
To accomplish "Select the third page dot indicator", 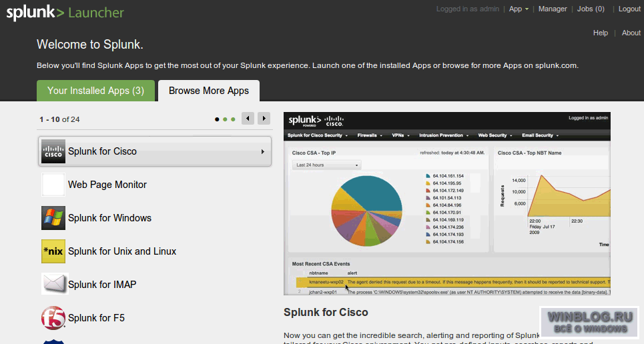I will pyautogui.click(x=234, y=119).
